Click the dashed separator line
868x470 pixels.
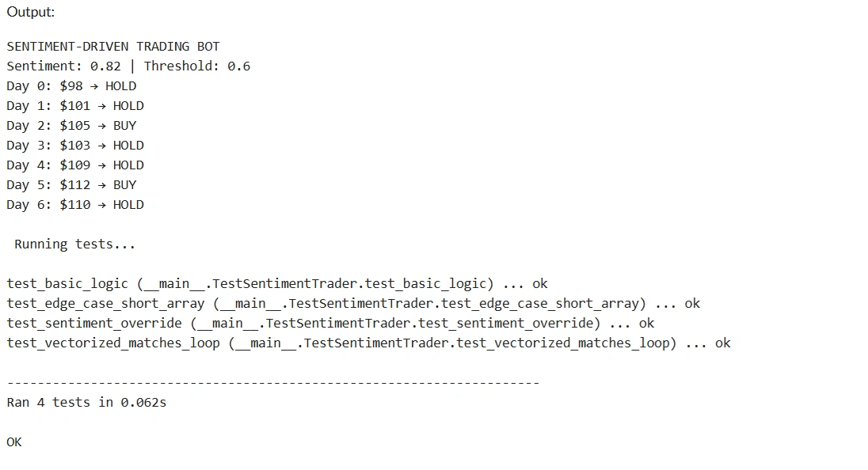click(273, 383)
